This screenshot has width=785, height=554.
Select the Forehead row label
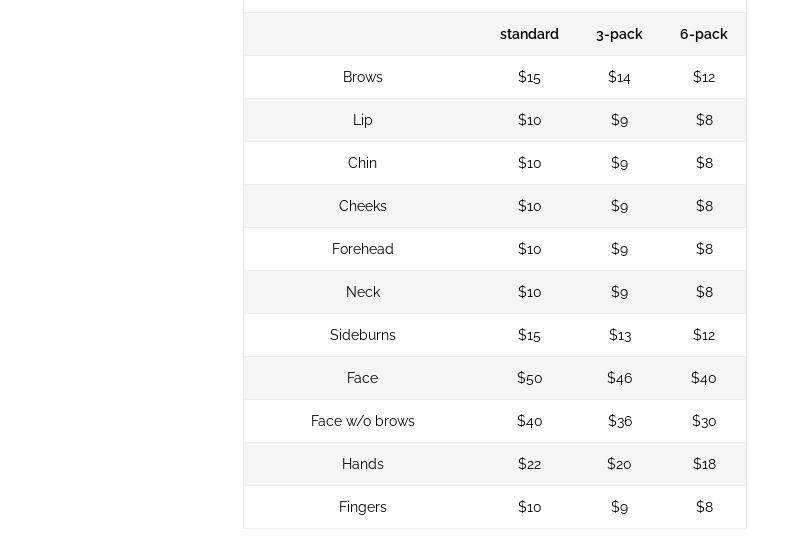tap(362, 249)
